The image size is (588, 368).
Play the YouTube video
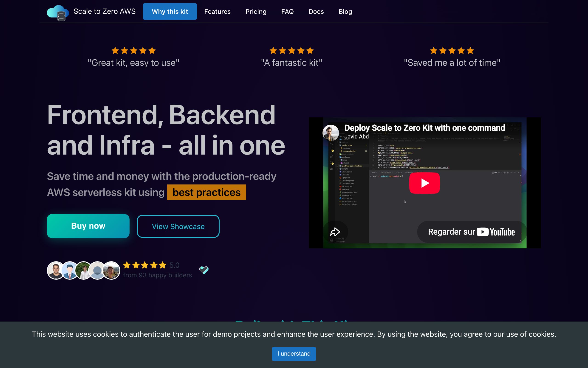click(424, 183)
